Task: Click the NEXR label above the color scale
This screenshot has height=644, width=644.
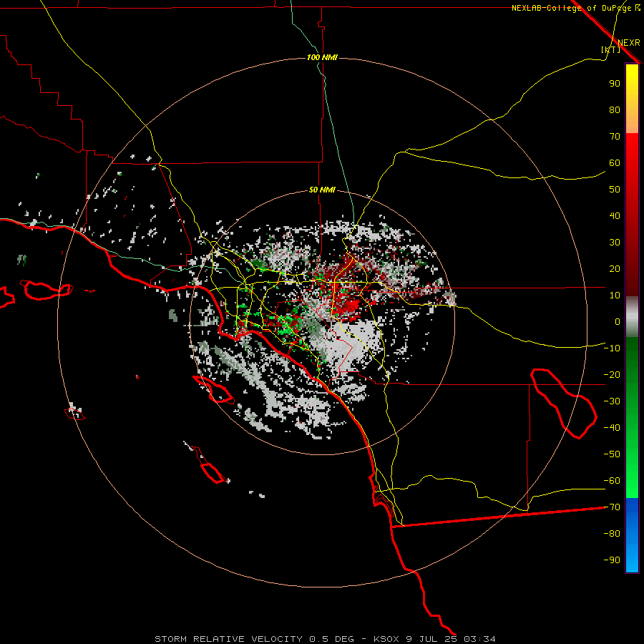Action: [x=629, y=43]
